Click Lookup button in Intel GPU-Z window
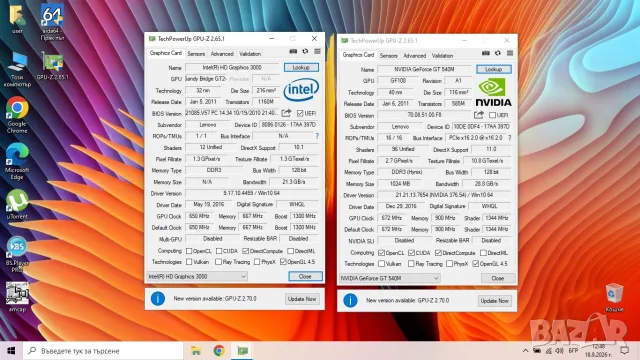 301,67
